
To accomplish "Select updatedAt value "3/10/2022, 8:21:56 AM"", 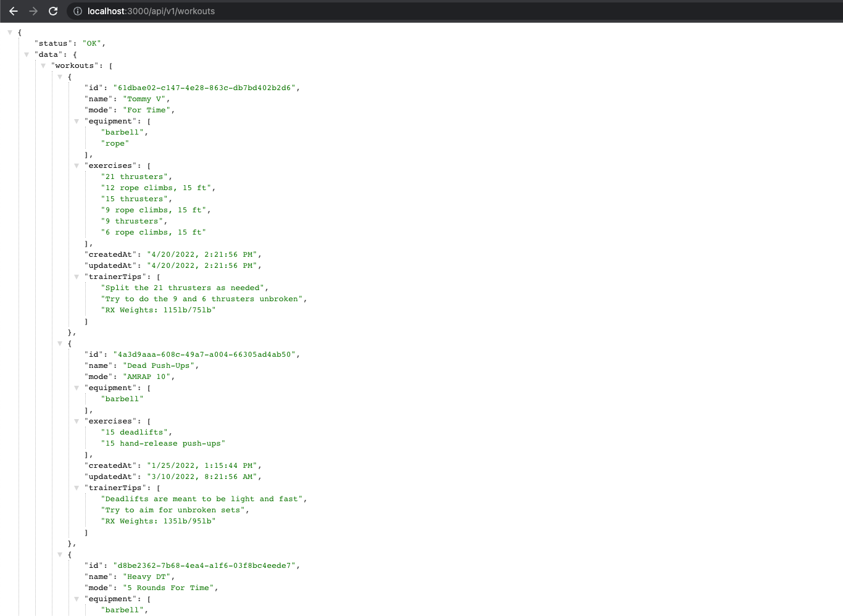I will pyautogui.click(x=202, y=477).
